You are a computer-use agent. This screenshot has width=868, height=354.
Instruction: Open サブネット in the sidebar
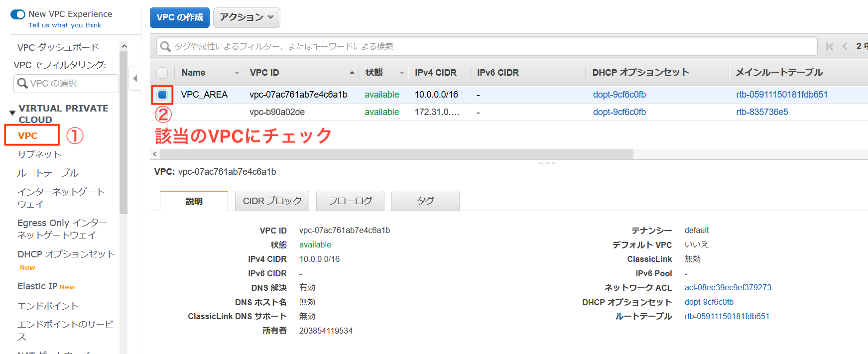point(39,154)
